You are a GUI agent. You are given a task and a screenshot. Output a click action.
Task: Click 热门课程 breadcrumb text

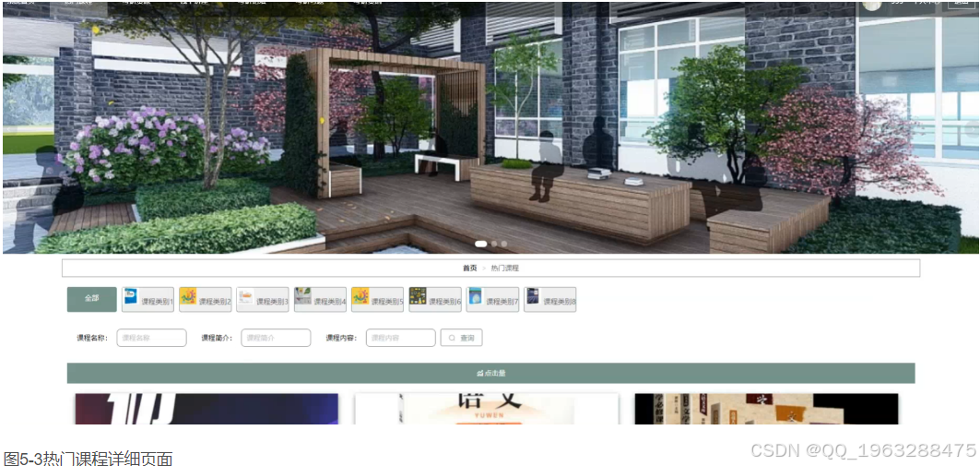click(505, 268)
